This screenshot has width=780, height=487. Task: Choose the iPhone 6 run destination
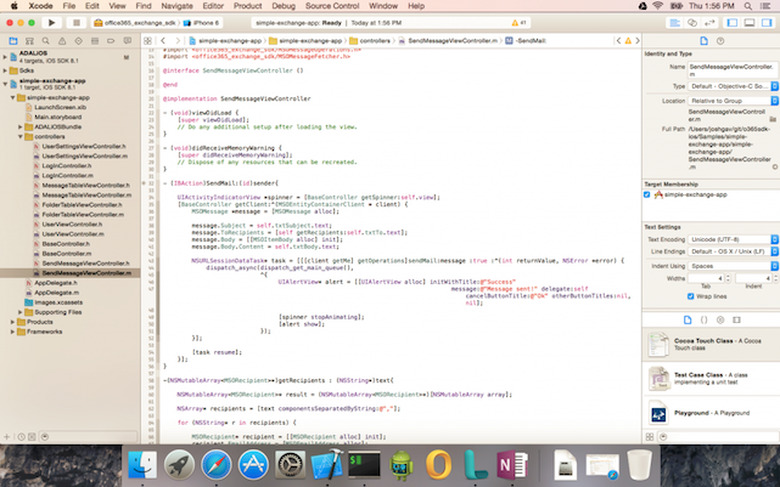(201, 23)
